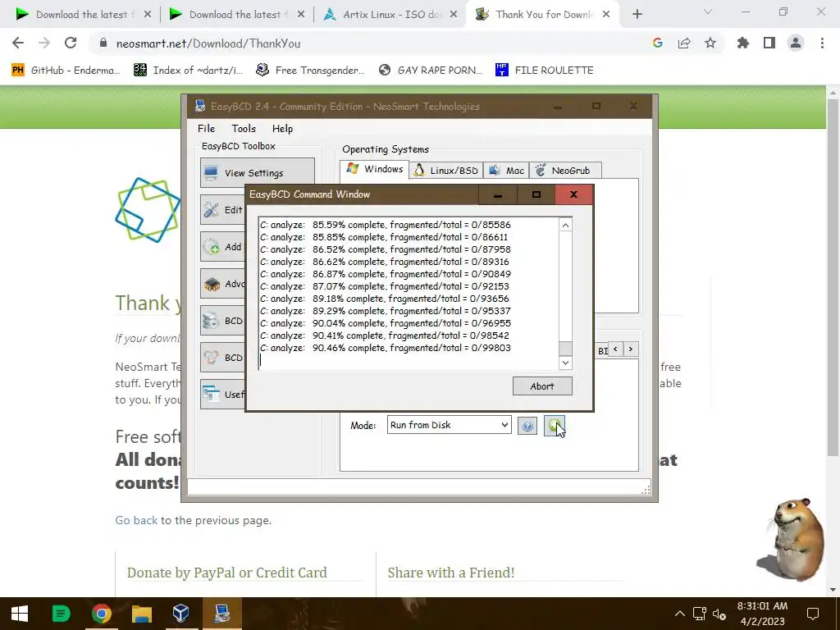The image size is (840, 630).
Task: Open the Windows Start menu
Action: (x=20, y=614)
